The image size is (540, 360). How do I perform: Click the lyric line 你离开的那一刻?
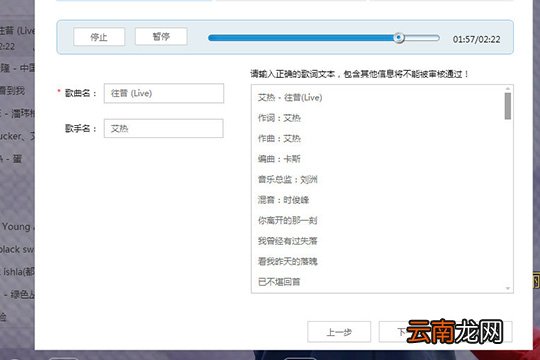tap(288, 220)
